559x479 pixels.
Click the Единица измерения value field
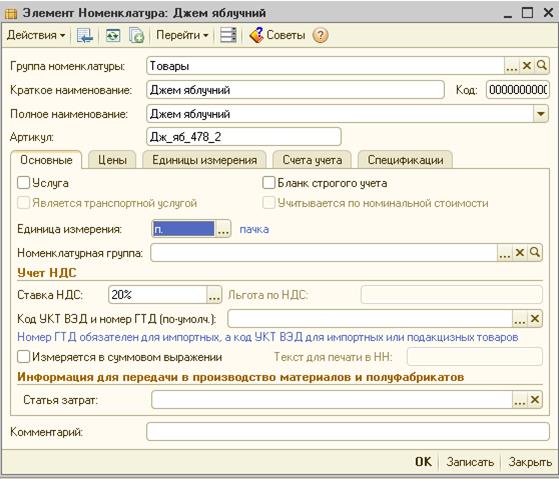(x=184, y=229)
